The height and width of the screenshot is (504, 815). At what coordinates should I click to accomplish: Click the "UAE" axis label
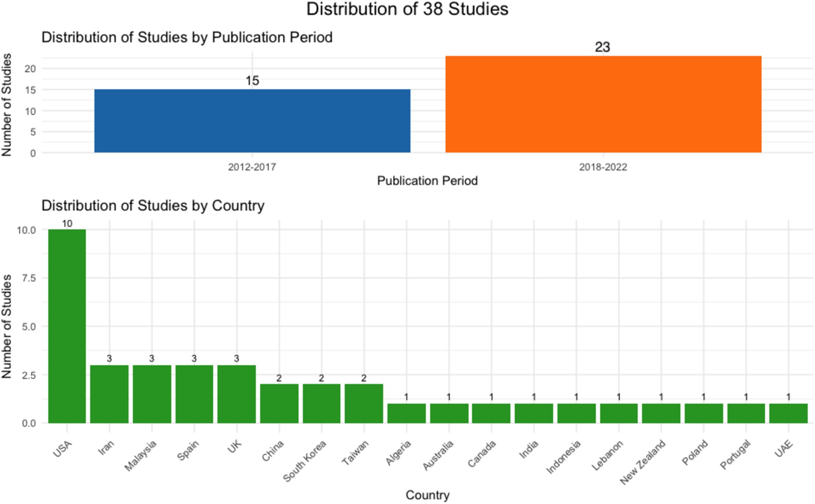(784, 449)
